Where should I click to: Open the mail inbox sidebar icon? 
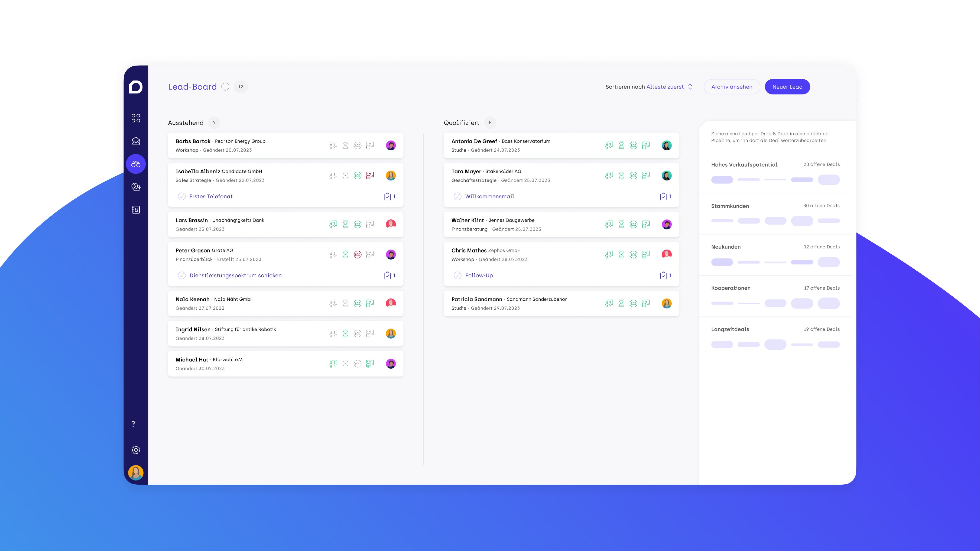coord(136,141)
